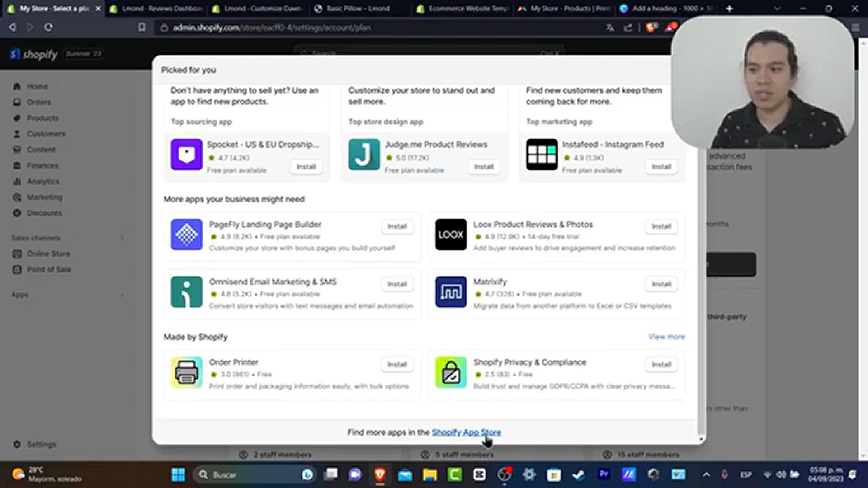Switch to My Store Products Printify tab
This screenshot has height=488, width=868.
click(x=564, y=9)
